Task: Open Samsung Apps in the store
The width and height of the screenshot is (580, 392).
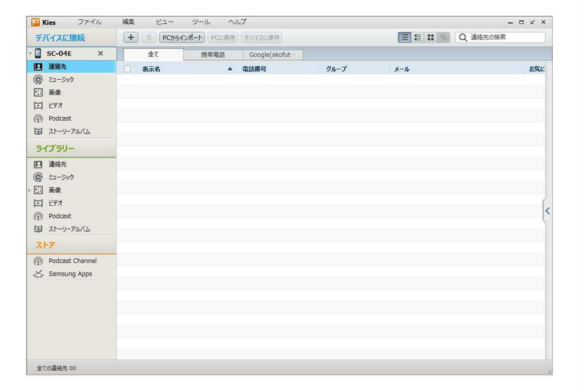Action: tap(71, 274)
